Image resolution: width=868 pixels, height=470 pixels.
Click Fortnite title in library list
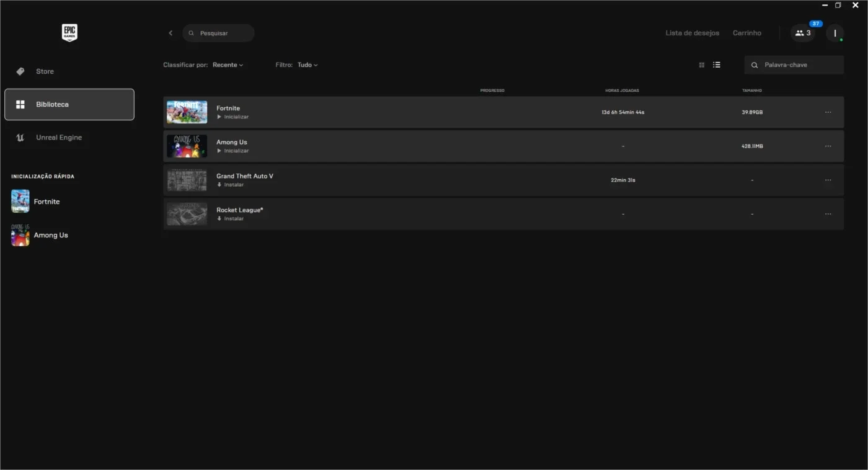tap(228, 108)
